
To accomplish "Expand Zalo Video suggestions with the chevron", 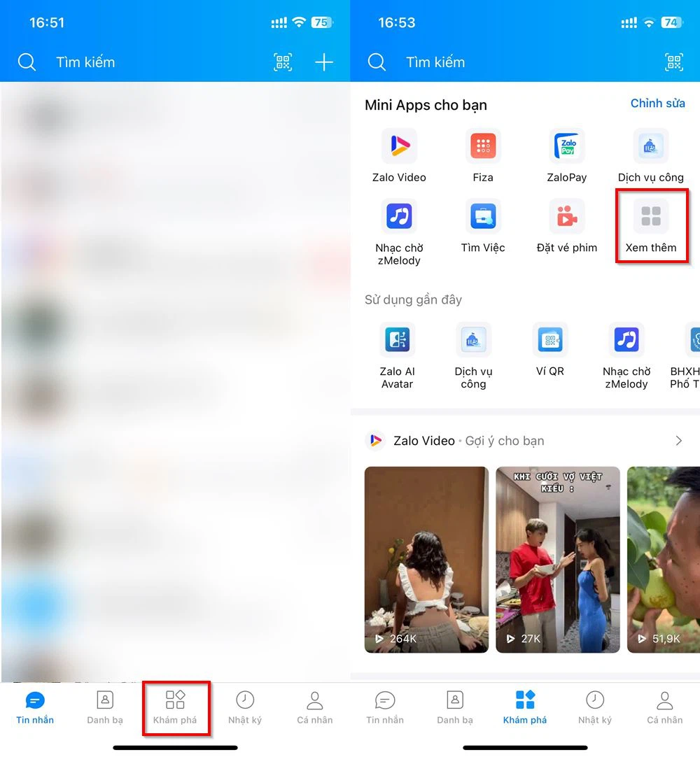I will 678,441.
